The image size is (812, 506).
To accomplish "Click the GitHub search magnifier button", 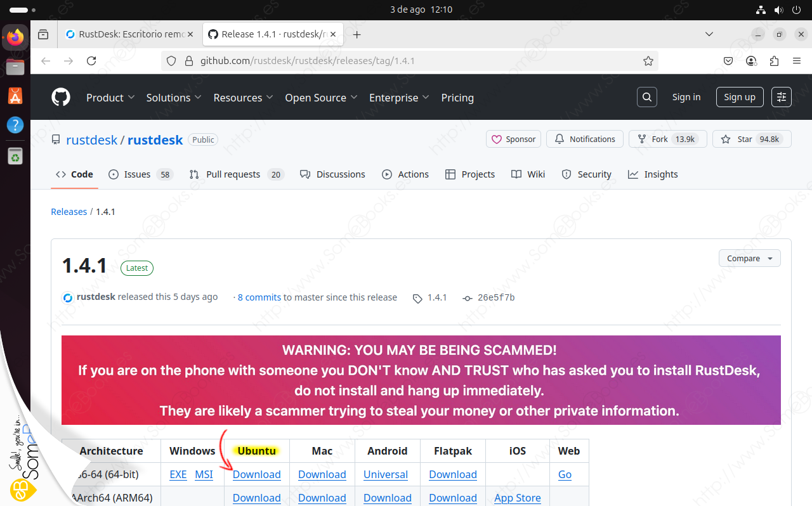I will pyautogui.click(x=647, y=97).
